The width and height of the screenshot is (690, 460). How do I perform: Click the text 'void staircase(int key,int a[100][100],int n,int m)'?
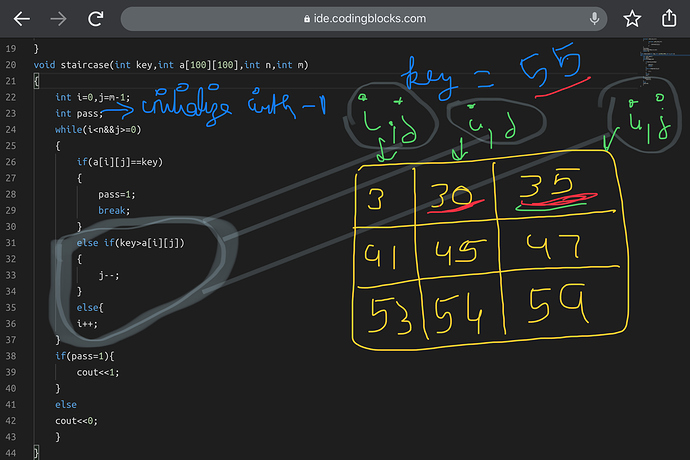(171, 65)
